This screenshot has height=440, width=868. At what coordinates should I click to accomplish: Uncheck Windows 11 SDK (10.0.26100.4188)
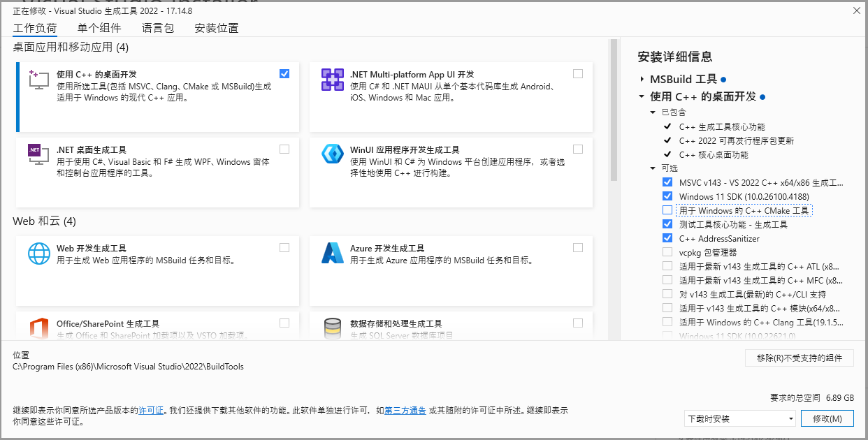coord(667,196)
